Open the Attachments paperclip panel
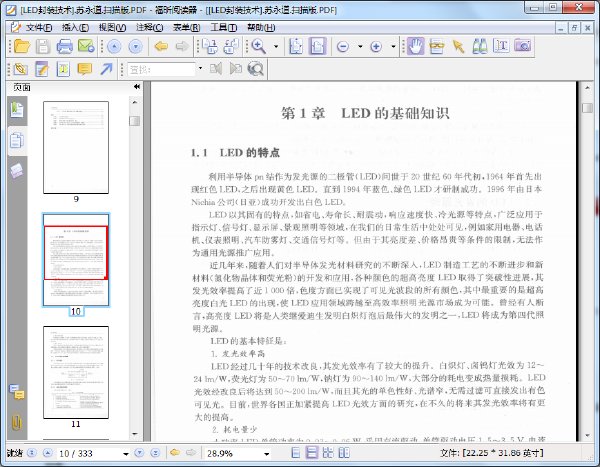The image size is (600, 467). point(16,422)
